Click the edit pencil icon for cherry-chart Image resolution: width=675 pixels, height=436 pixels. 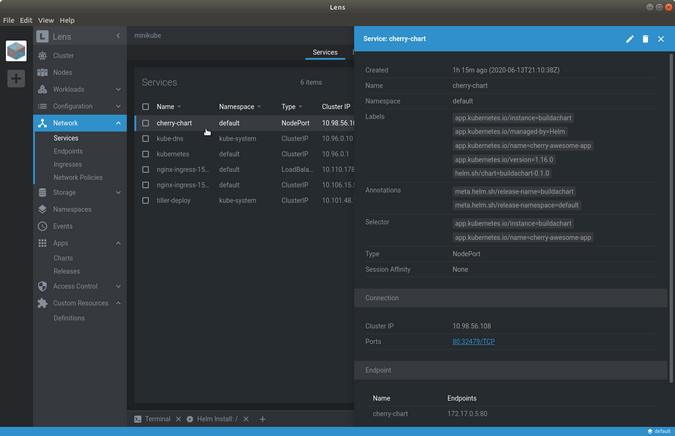pos(630,39)
